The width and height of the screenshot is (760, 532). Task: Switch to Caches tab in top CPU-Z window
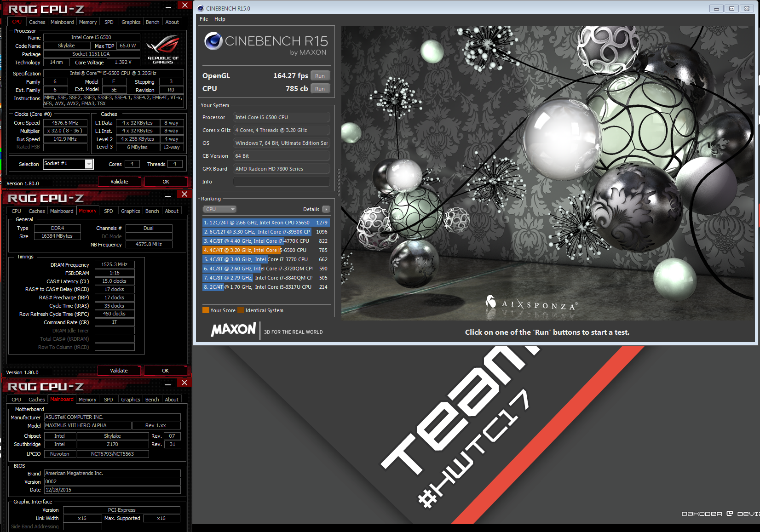(x=37, y=22)
